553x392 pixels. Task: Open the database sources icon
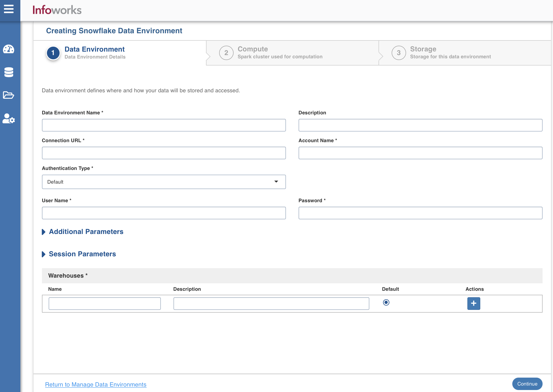9,72
